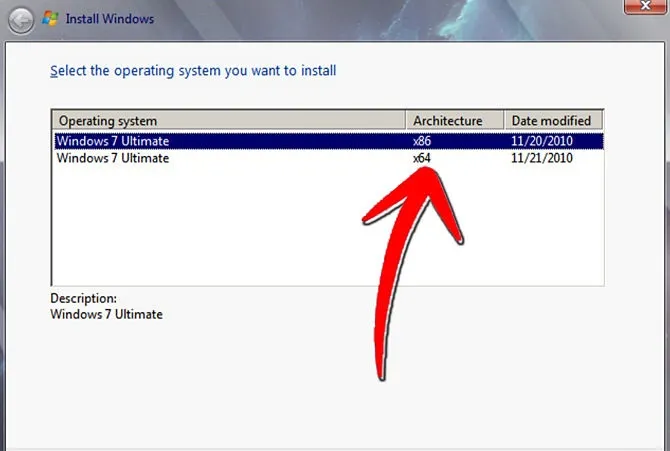Click the Architecture column header
The height and width of the screenshot is (451, 670).
pyautogui.click(x=455, y=121)
